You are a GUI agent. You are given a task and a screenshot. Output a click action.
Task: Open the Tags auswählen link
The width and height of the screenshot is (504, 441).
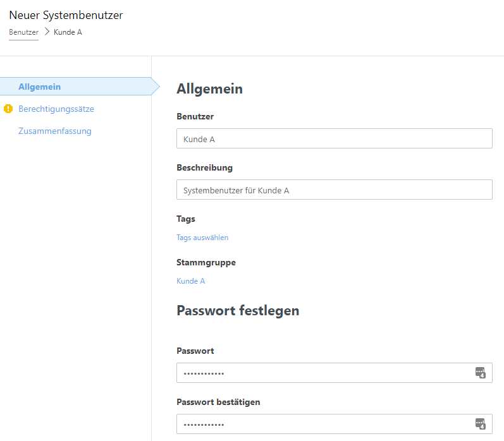pos(202,238)
